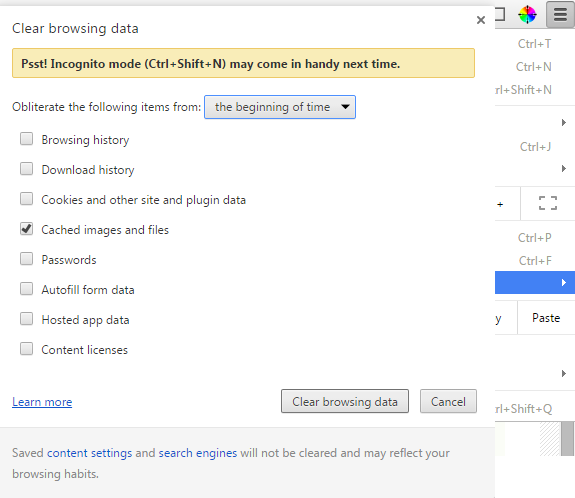575x498 pixels.
Task: Toggle the Passwords checkbox
Action: pyautogui.click(x=26, y=259)
